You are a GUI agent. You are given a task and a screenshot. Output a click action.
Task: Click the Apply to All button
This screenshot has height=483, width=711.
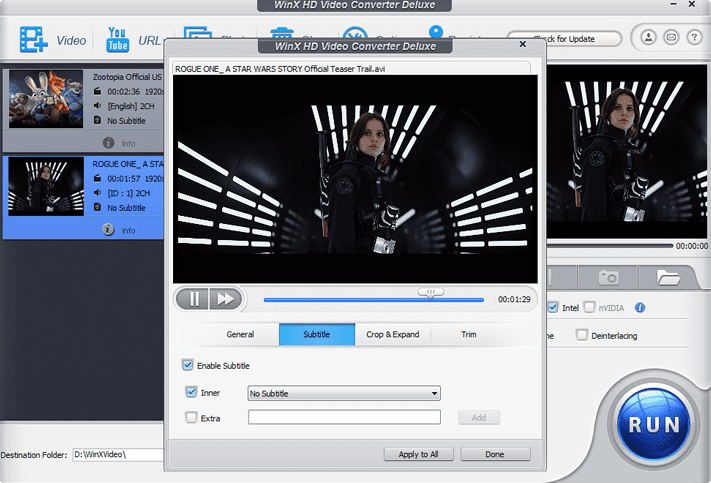point(419,454)
